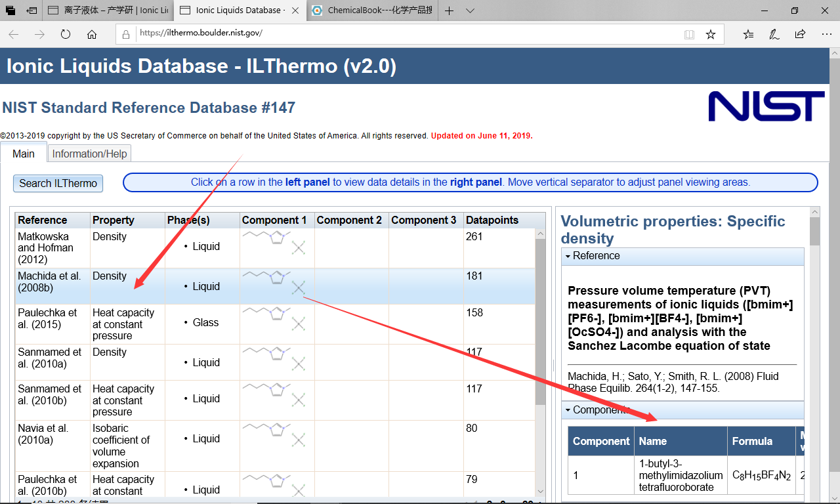Click structure thumbnail in Matkowska and Hofman row

(275, 242)
